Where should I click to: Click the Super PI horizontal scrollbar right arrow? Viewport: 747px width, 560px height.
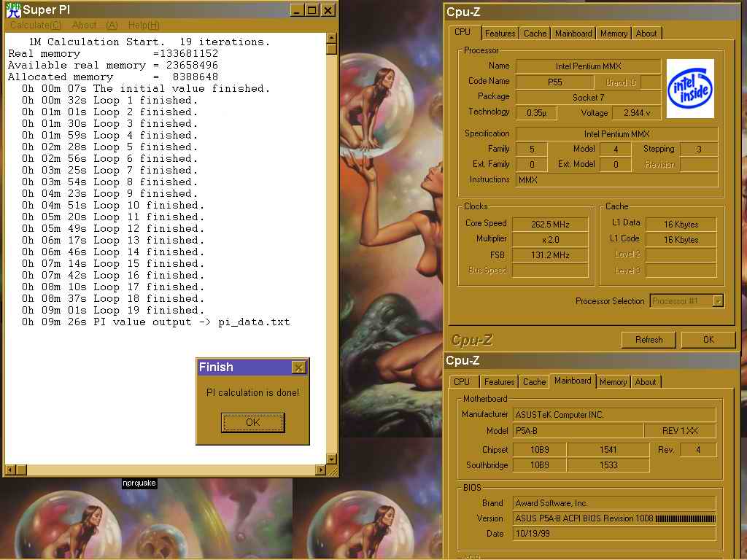pyautogui.click(x=321, y=470)
